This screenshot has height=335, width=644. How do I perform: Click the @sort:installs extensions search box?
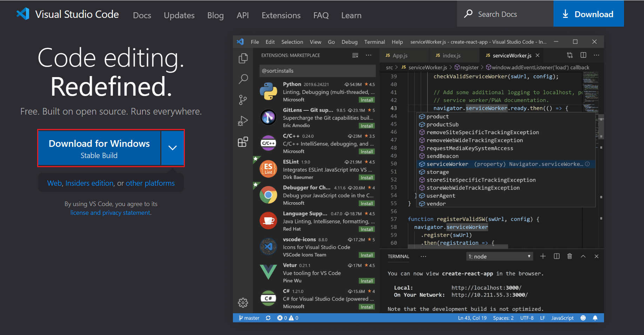click(x=317, y=71)
